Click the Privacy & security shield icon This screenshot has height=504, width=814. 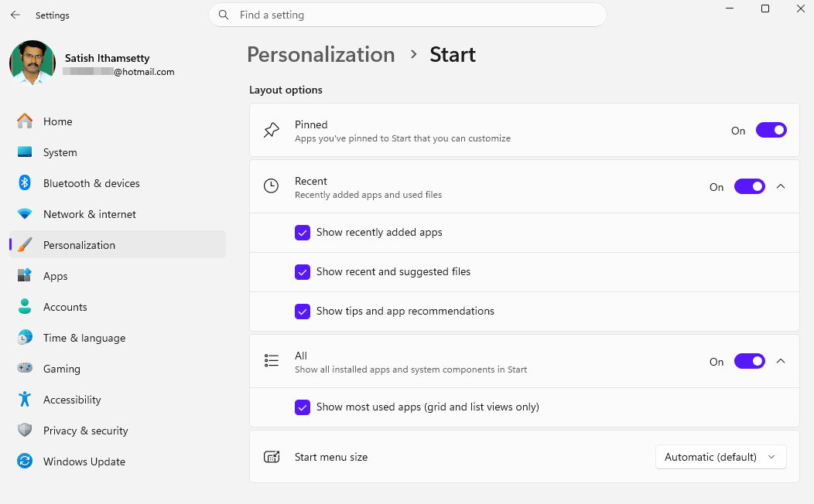tap(25, 430)
